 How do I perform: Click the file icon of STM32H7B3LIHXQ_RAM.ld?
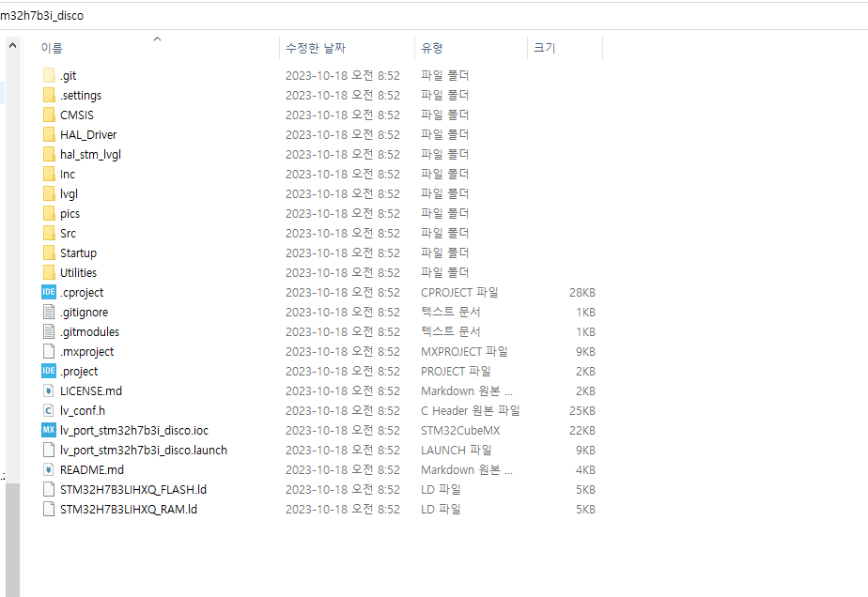[49, 510]
